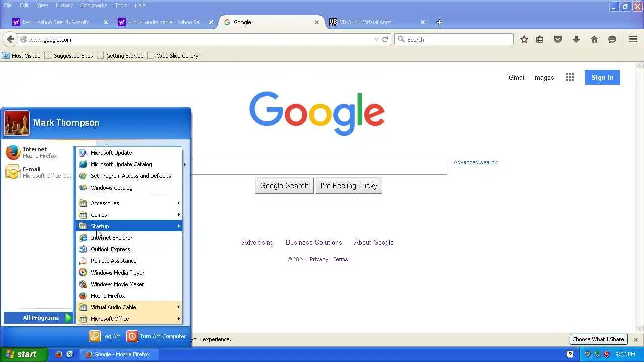Open the History menu
Screen dimensions: 644x362
point(64,5)
